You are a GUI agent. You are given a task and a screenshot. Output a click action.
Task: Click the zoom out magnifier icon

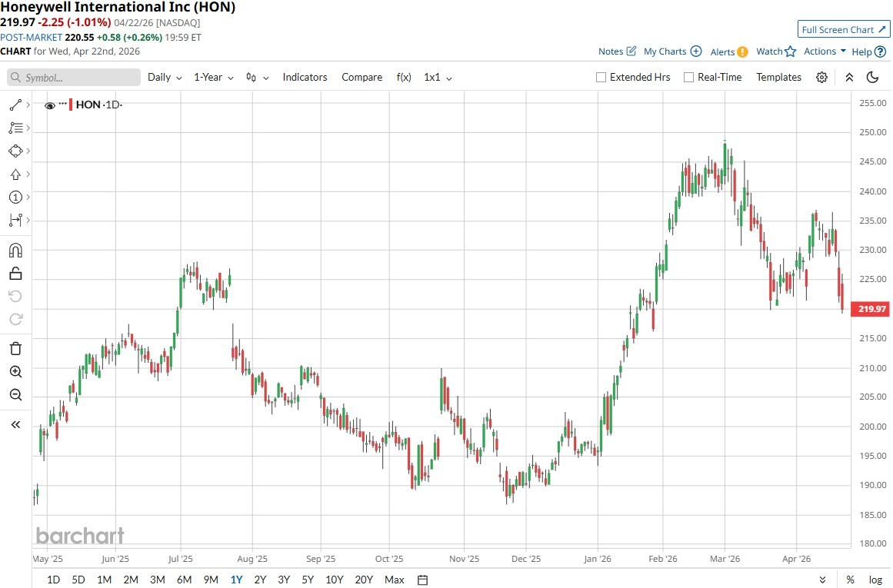point(15,394)
